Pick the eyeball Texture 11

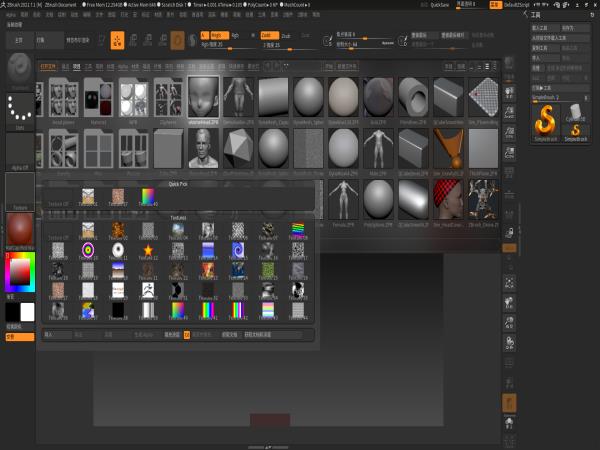coord(118,251)
